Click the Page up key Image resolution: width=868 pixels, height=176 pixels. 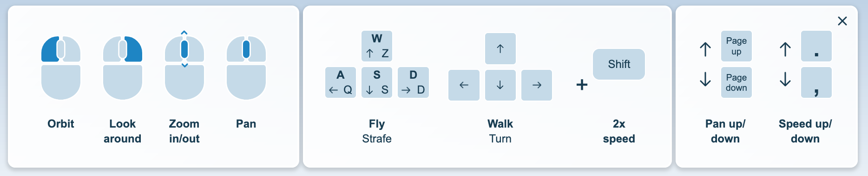(736, 46)
